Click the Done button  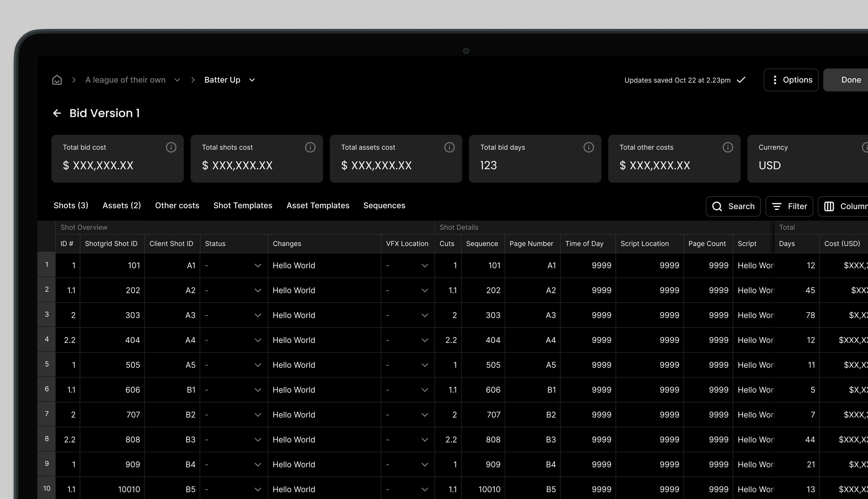(851, 80)
